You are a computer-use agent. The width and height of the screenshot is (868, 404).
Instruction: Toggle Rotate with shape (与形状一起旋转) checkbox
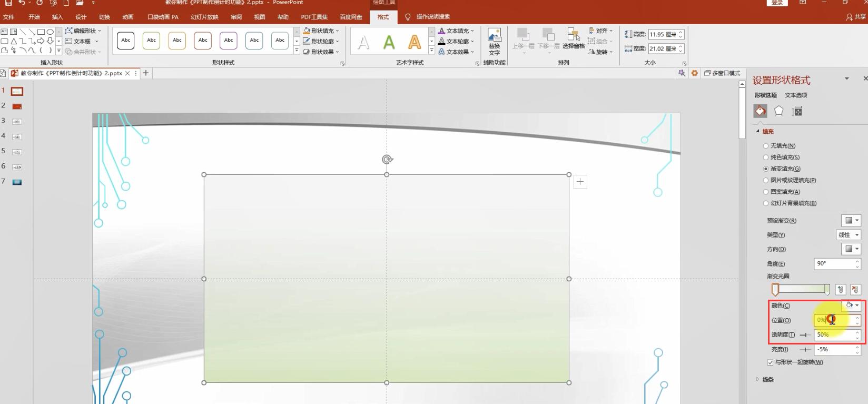point(770,362)
